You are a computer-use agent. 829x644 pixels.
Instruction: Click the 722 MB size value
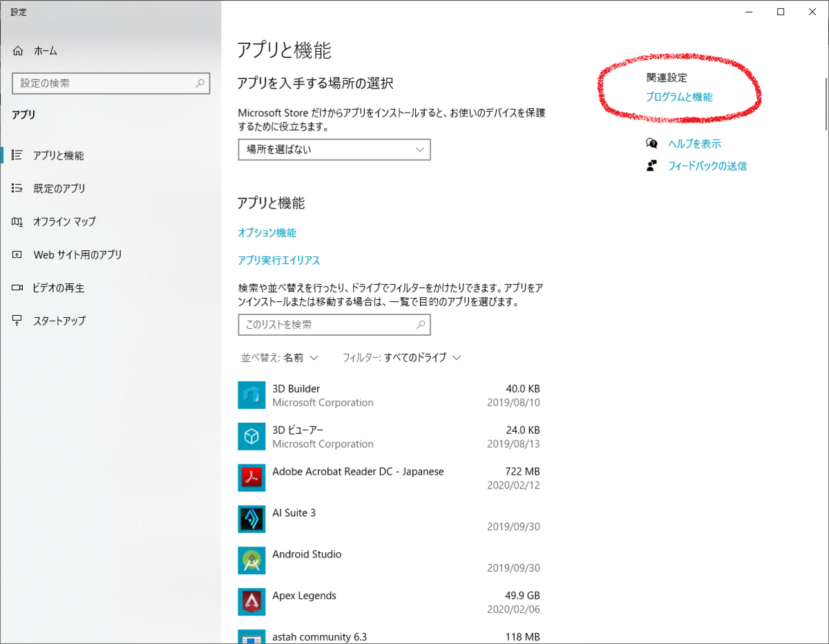click(x=523, y=471)
